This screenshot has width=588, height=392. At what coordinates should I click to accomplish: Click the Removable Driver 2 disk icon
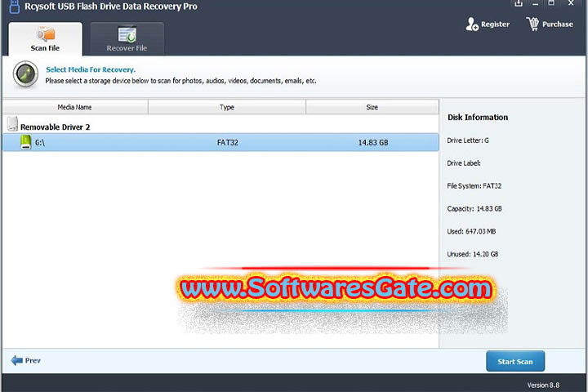pos(12,124)
